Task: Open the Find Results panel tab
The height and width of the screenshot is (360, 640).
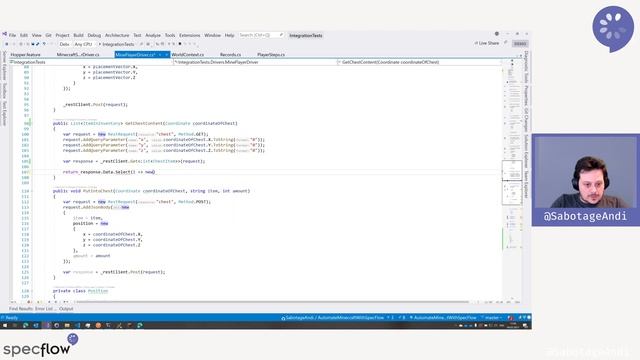Action: pos(21,309)
